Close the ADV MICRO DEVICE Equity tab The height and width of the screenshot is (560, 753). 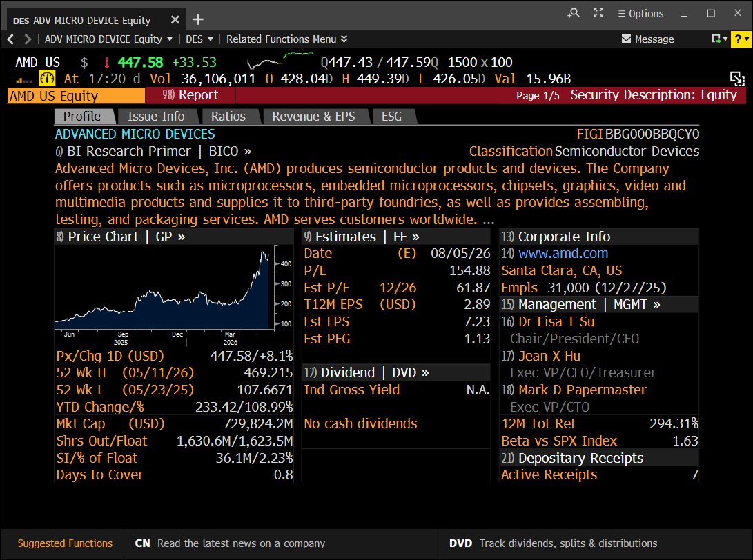(x=175, y=20)
